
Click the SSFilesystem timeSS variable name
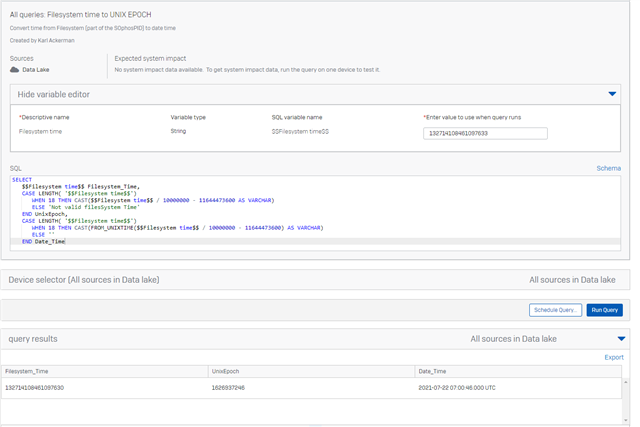(x=300, y=131)
